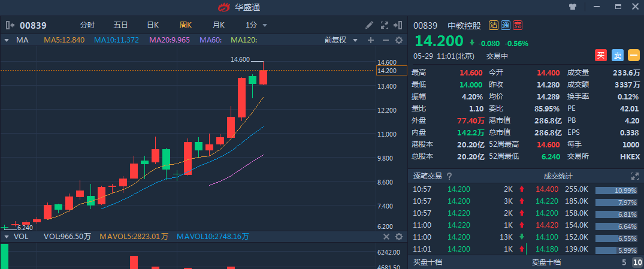
Task: Click the 7.97% volume distribution bar
Action: [x=617, y=202]
